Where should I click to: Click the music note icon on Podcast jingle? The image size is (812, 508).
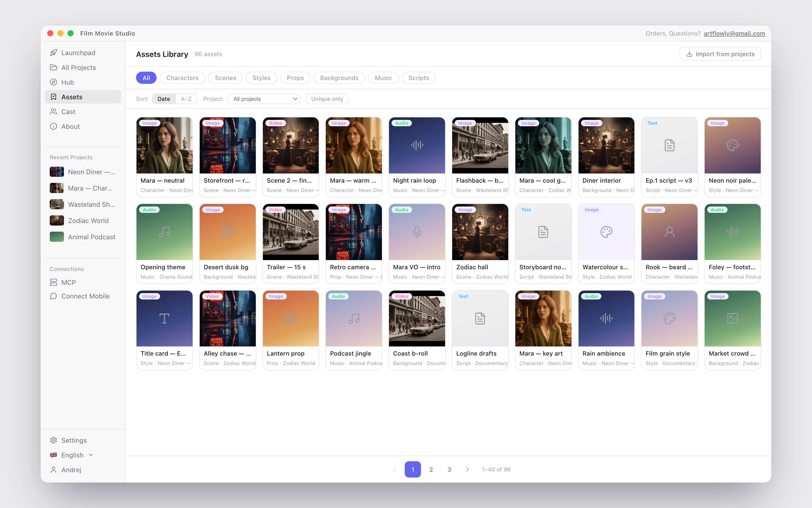354,318
